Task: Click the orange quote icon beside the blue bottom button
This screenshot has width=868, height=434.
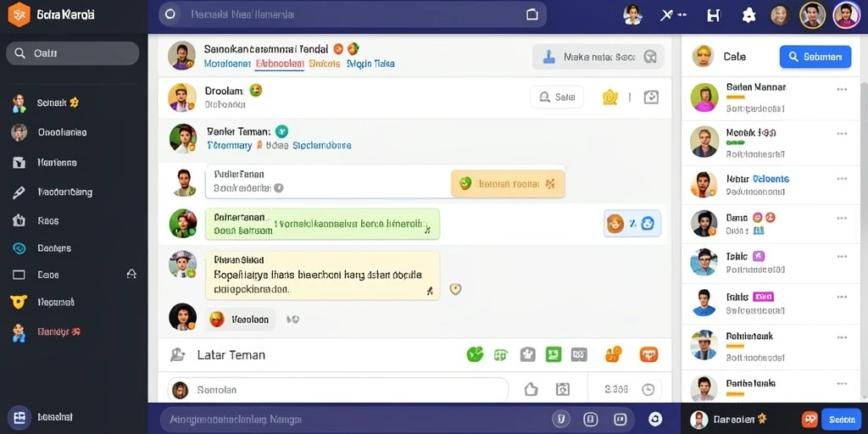Action: [810, 420]
